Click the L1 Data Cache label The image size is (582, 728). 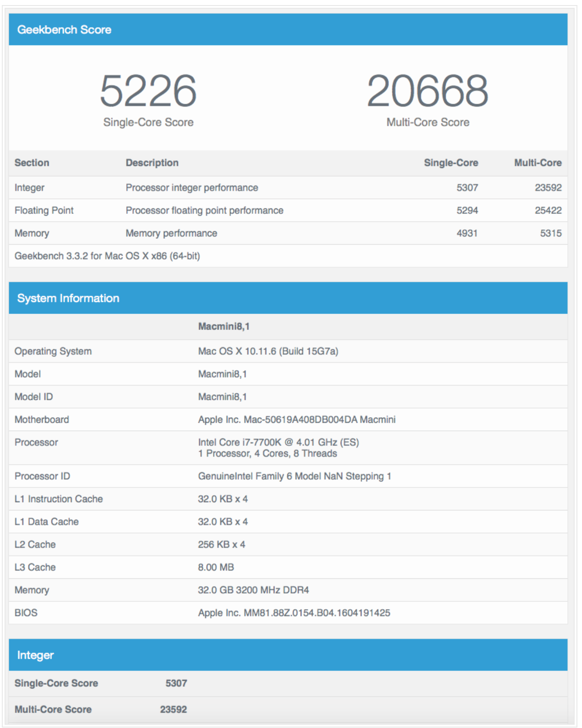coord(46,522)
